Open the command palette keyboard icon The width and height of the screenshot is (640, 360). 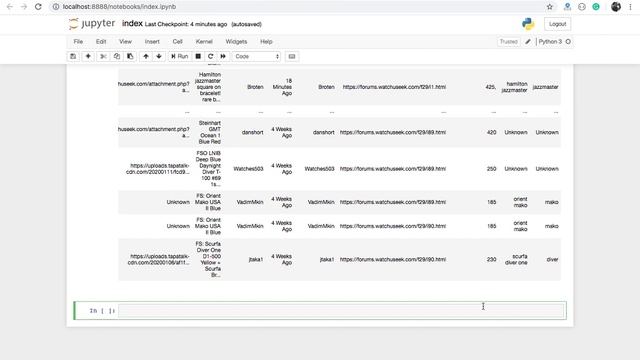point(292,56)
